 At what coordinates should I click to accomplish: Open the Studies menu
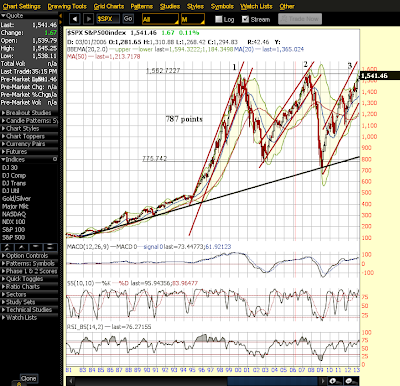170,6
